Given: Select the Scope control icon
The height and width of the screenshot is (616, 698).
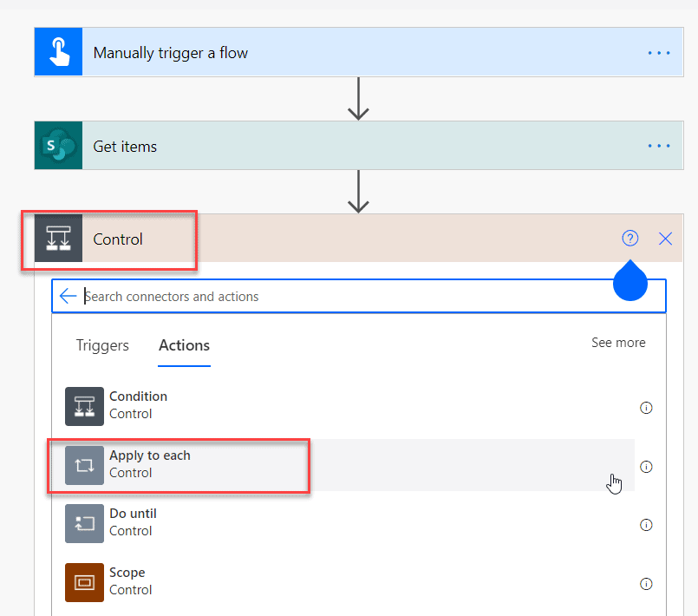Looking at the screenshot, I should 84,582.
